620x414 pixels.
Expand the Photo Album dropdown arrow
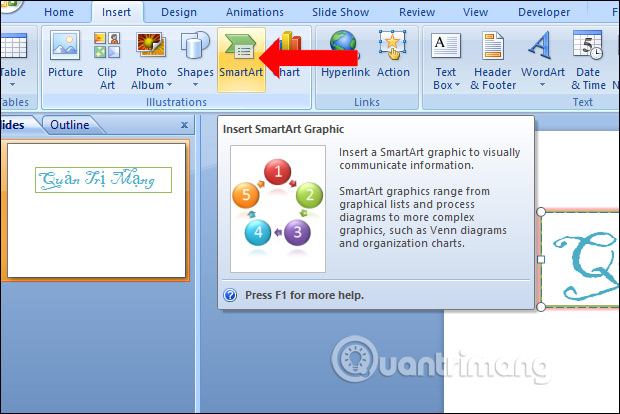170,85
